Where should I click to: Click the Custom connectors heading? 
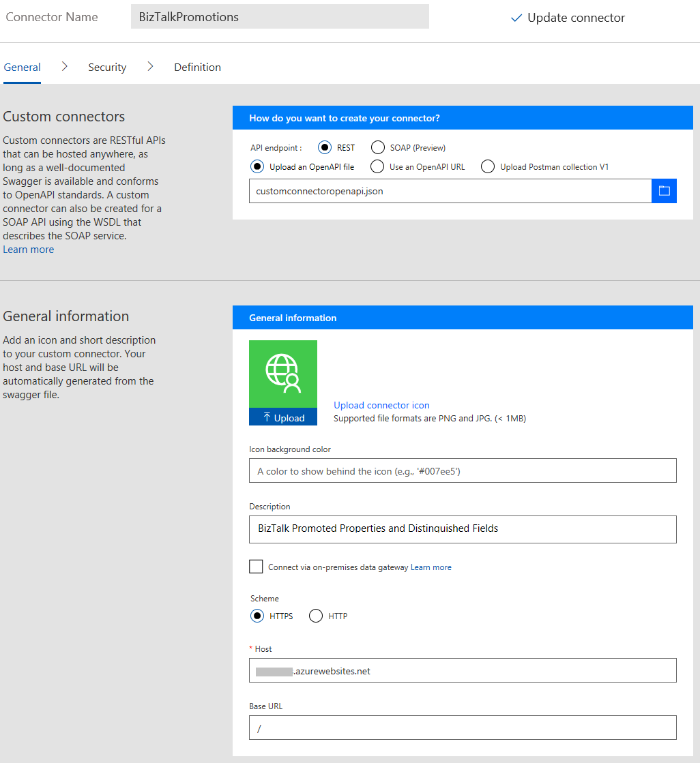63,117
